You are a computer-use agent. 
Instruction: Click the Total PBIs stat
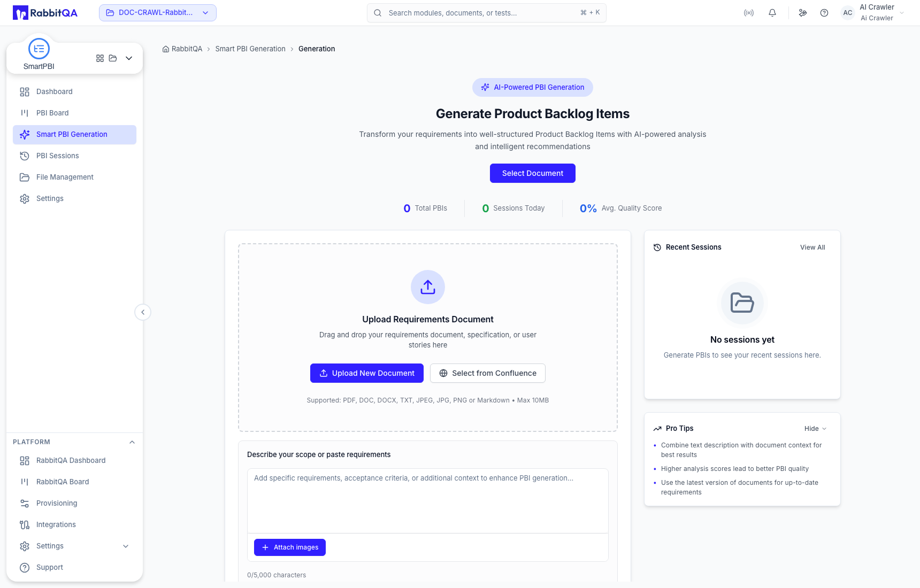425,208
